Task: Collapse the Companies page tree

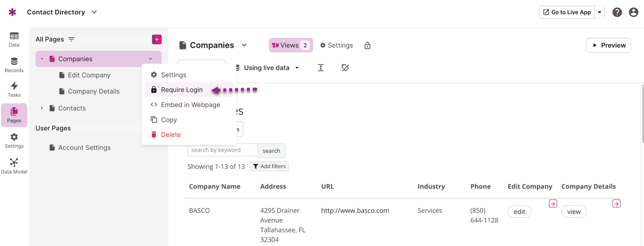Action: click(42, 59)
